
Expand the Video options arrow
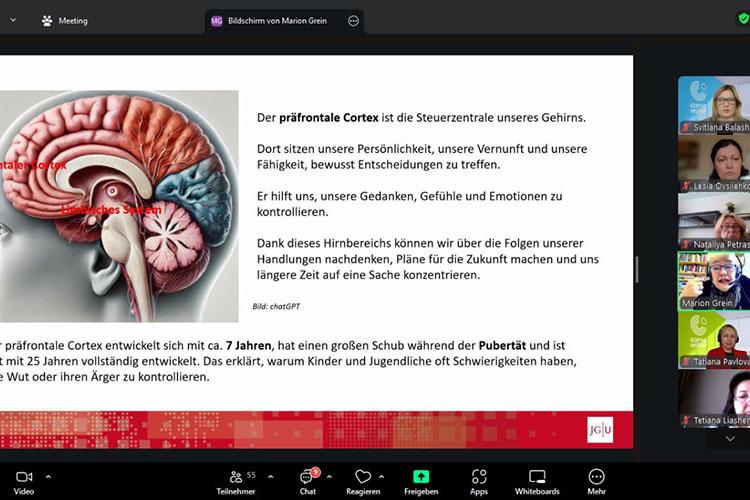tap(49, 476)
